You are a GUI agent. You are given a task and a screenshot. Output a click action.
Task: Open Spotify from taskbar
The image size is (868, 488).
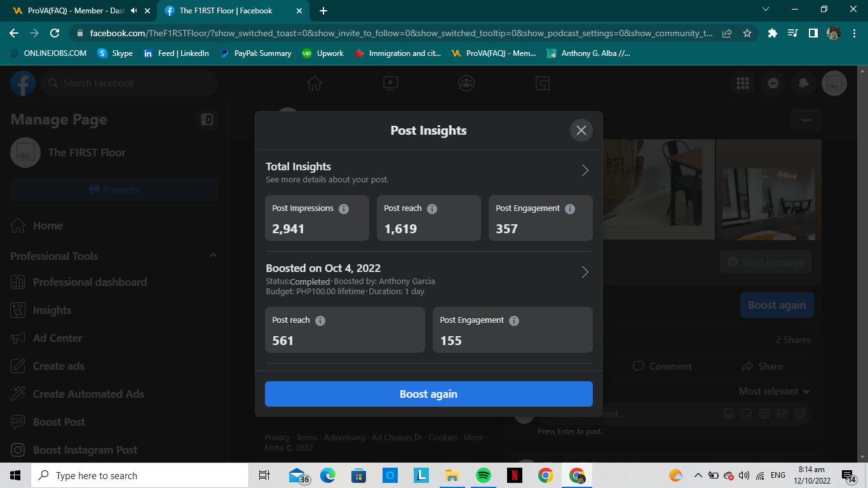pyautogui.click(x=484, y=475)
